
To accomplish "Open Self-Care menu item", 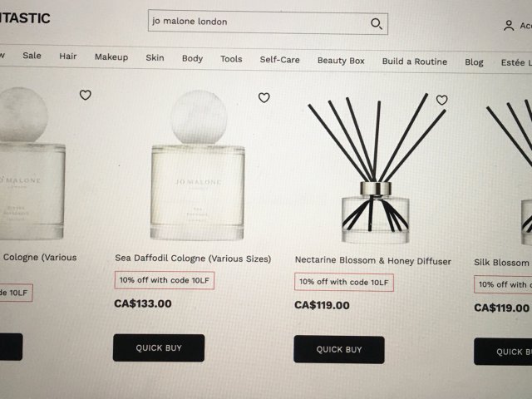I will click(280, 60).
